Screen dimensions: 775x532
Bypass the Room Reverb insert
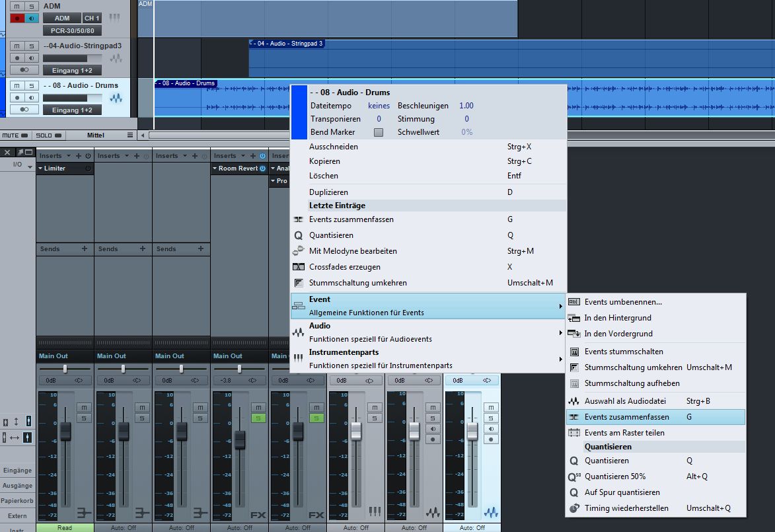click(x=262, y=168)
